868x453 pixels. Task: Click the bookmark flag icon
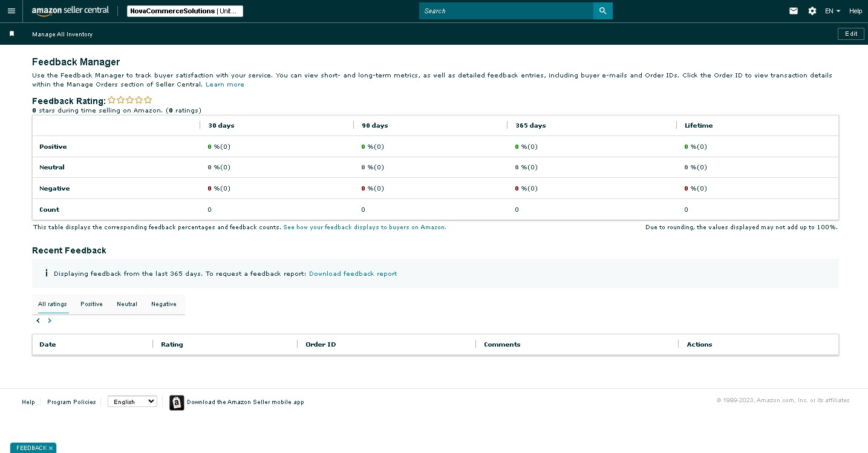[x=11, y=34]
